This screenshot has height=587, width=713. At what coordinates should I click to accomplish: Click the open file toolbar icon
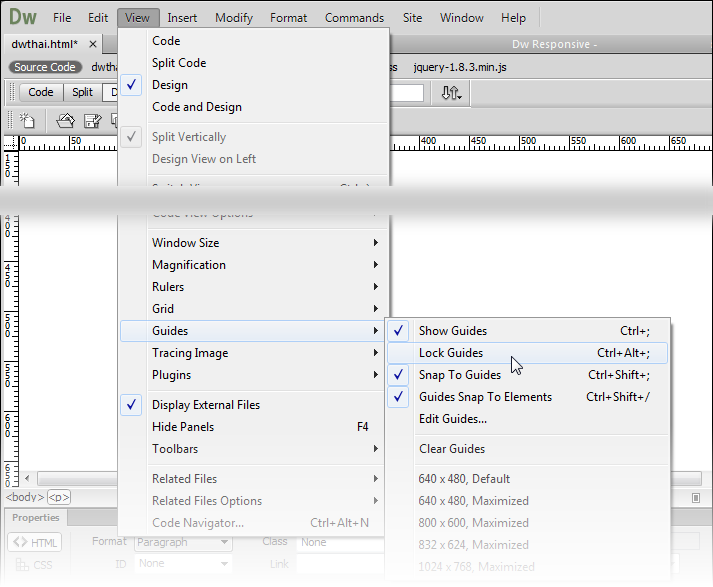(65, 121)
